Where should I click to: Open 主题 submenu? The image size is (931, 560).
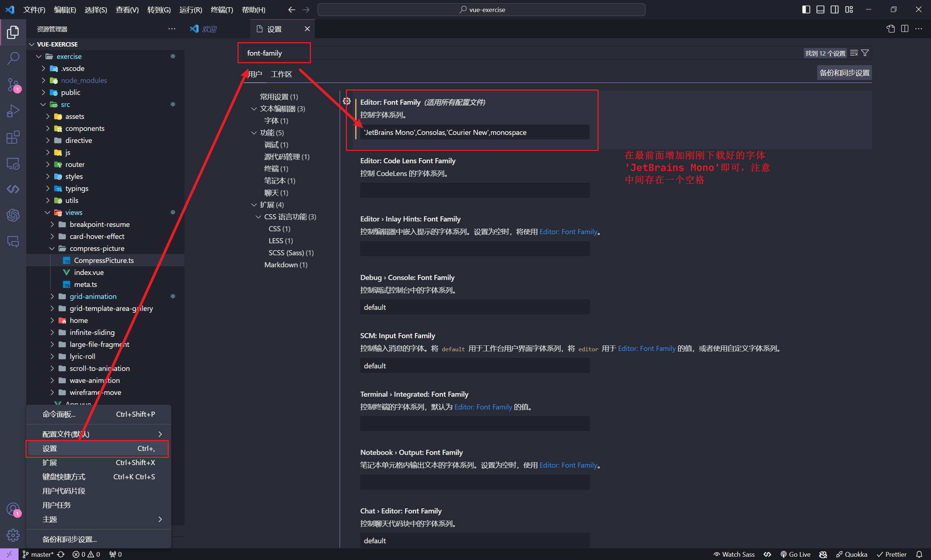pyautogui.click(x=98, y=519)
